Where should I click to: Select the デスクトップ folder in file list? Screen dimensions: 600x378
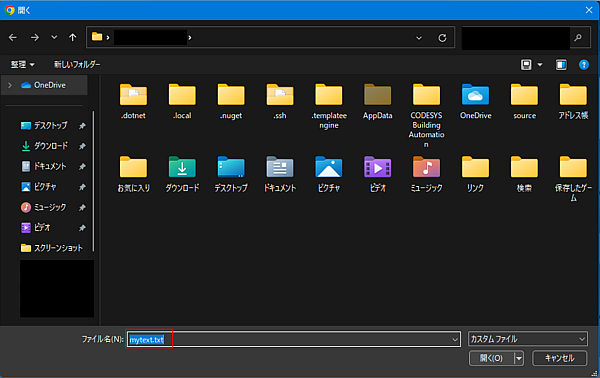click(x=231, y=174)
